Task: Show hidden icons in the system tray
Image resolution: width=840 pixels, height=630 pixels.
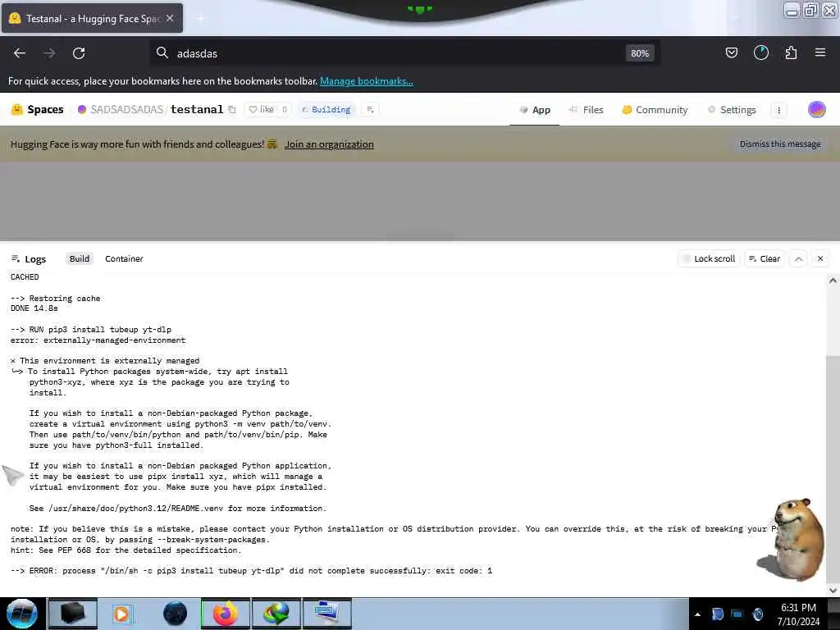Action: [x=697, y=614]
